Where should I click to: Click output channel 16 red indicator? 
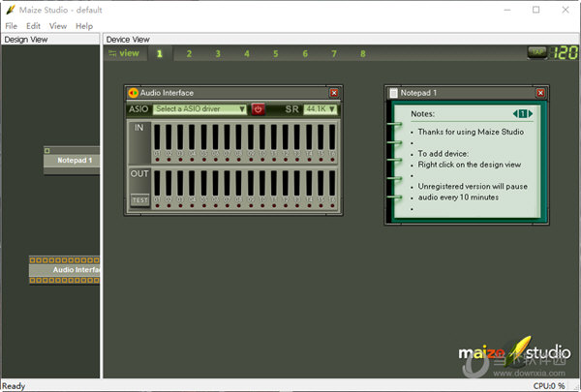(332, 205)
